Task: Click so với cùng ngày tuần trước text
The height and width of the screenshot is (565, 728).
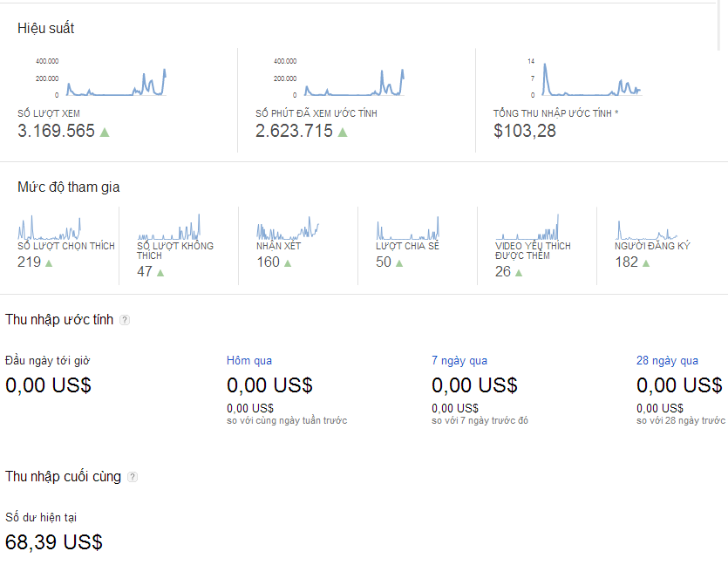Action: coord(287,420)
